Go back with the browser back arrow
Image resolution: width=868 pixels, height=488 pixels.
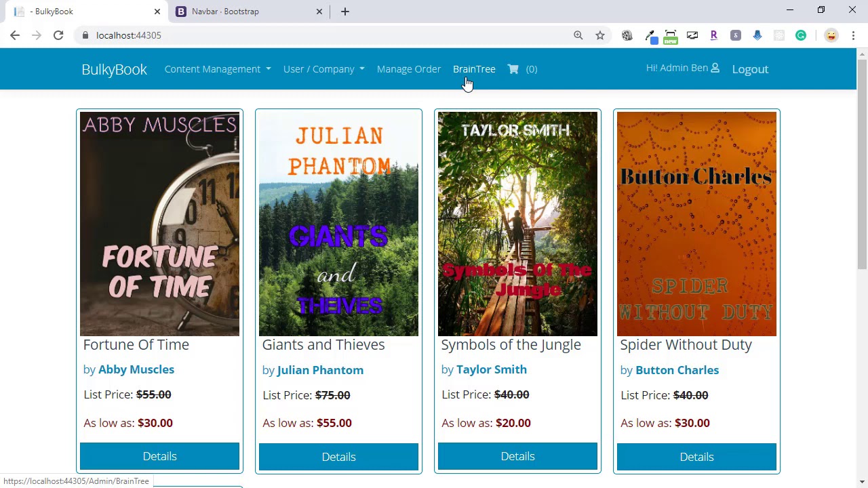pos(15,35)
